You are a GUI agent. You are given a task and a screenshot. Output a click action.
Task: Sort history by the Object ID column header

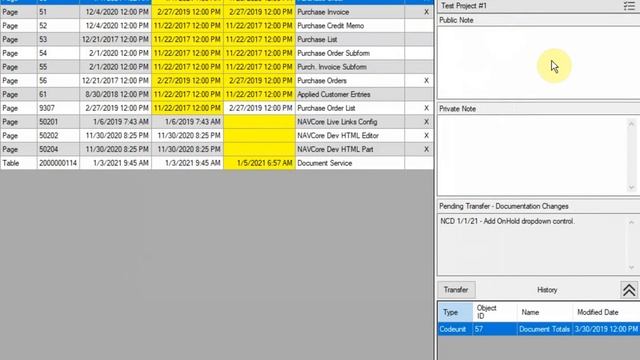pyautogui.click(x=495, y=312)
